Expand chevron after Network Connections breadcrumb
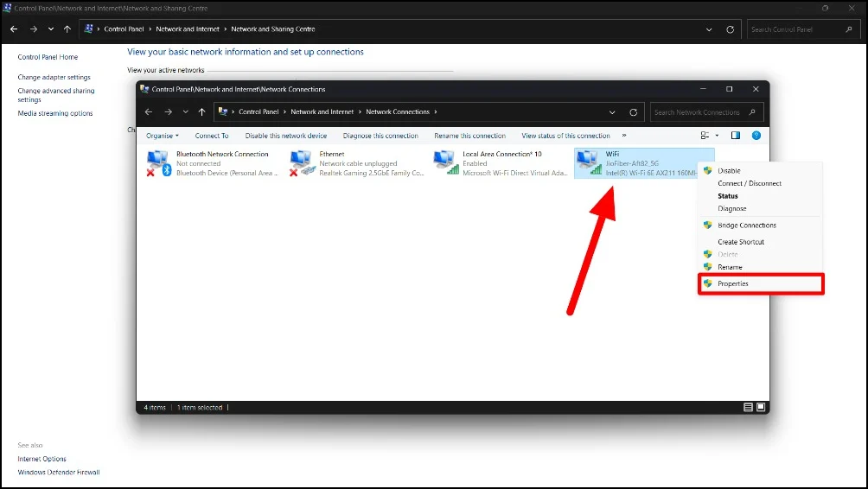 436,111
